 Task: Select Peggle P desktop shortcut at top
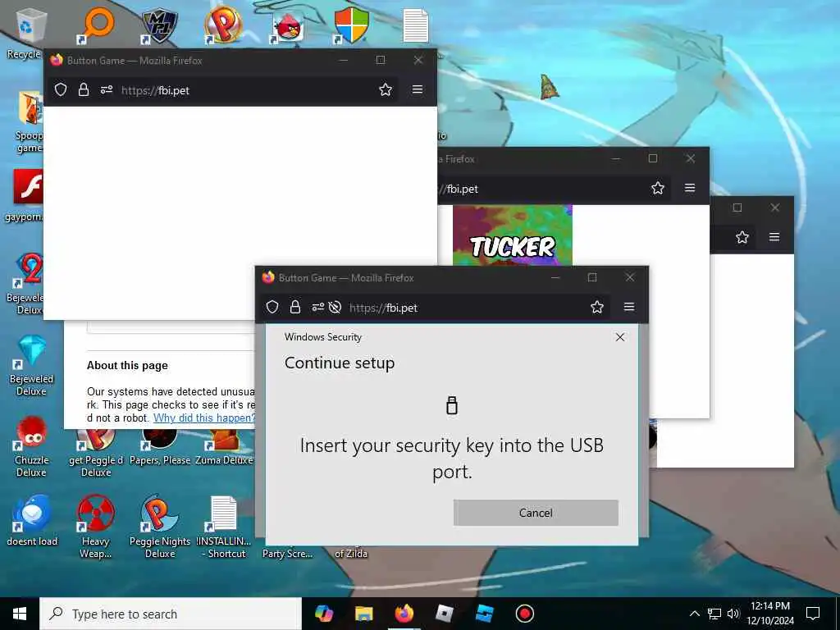[x=223, y=25]
